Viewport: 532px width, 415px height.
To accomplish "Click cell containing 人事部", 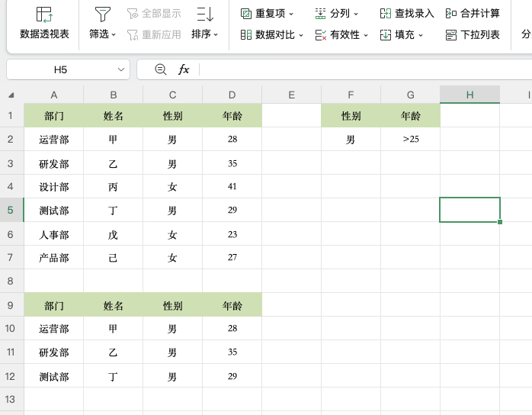I will coord(53,234).
